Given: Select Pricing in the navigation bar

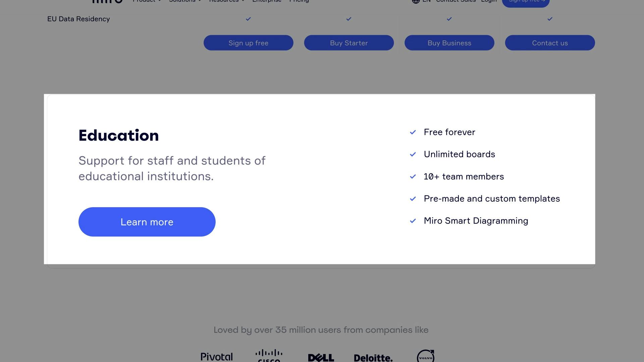Looking at the screenshot, I should tap(299, 1).
